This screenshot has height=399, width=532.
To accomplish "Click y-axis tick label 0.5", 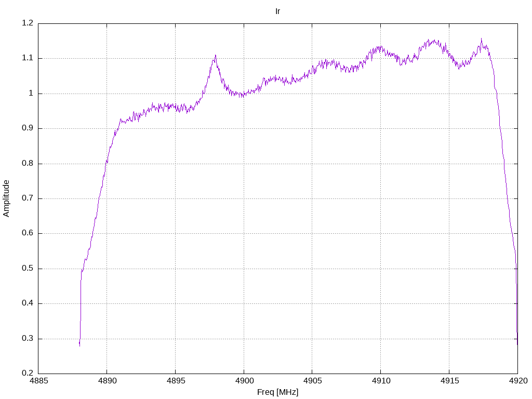I will (x=28, y=269).
